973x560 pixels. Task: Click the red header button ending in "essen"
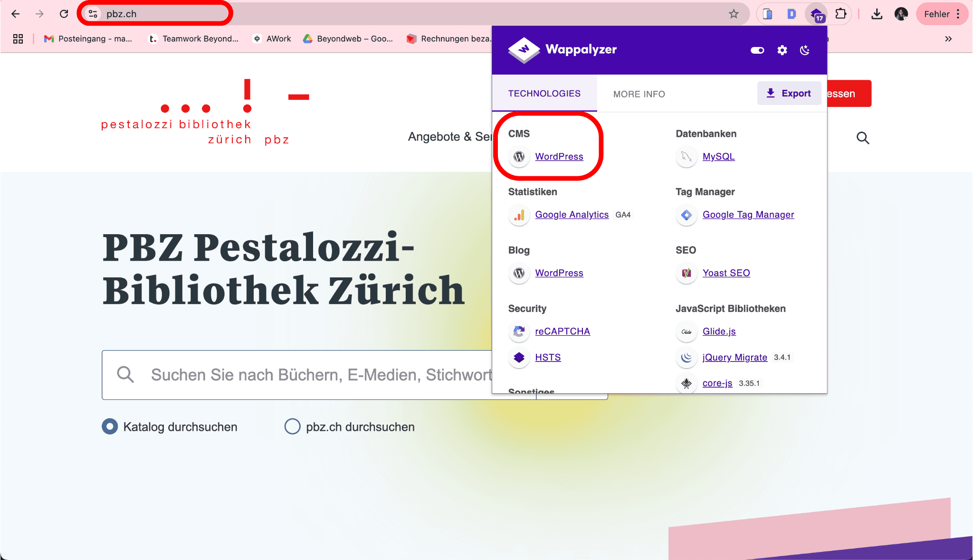tap(849, 94)
